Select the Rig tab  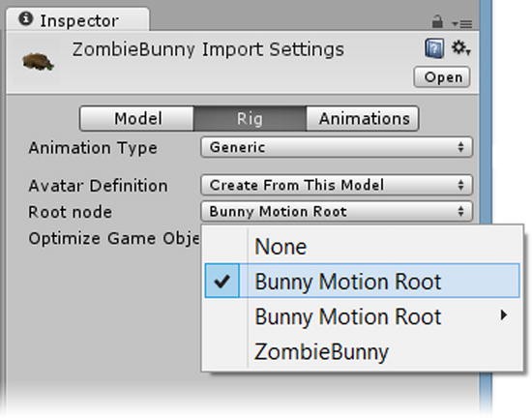251,118
